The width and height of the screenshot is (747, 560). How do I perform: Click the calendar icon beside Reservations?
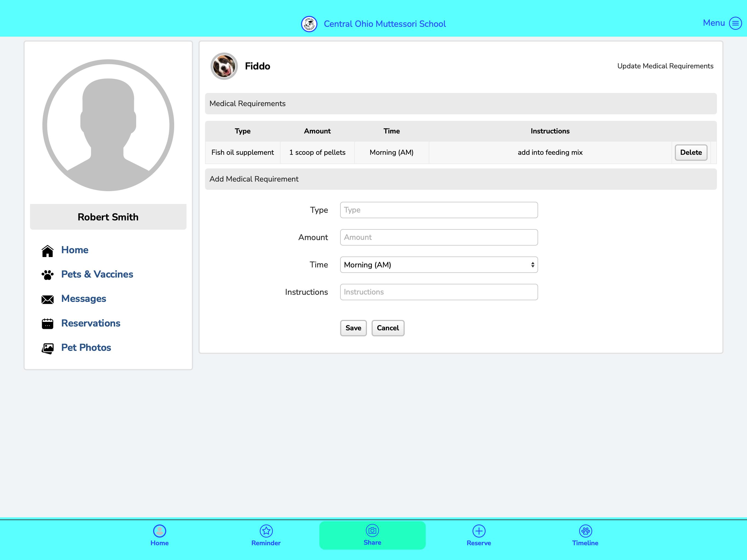pyautogui.click(x=48, y=323)
